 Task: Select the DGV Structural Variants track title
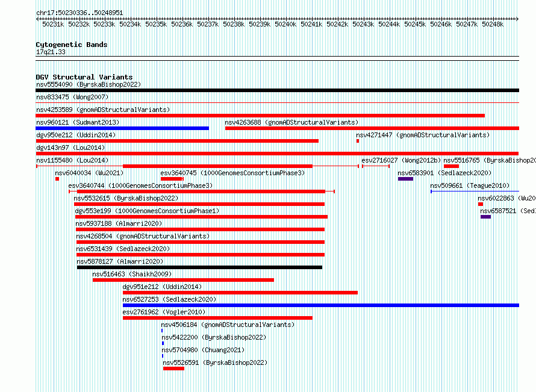pos(84,77)
